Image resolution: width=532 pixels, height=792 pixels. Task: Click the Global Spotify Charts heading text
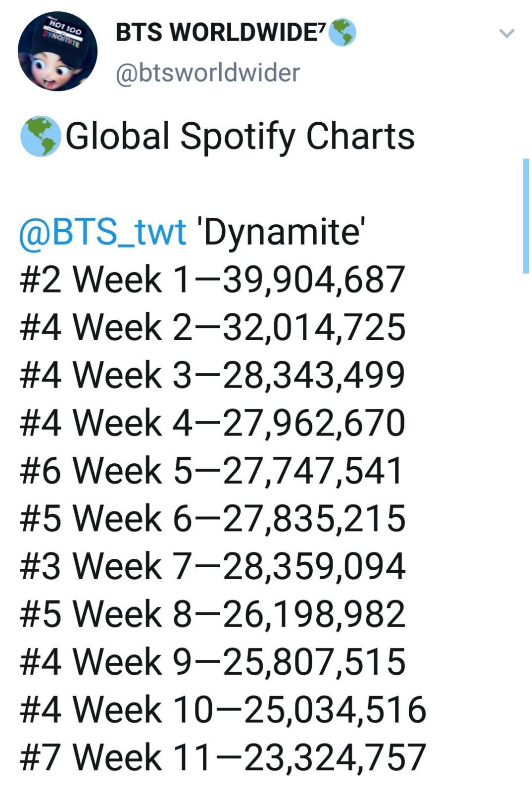(x=240, y=136)
